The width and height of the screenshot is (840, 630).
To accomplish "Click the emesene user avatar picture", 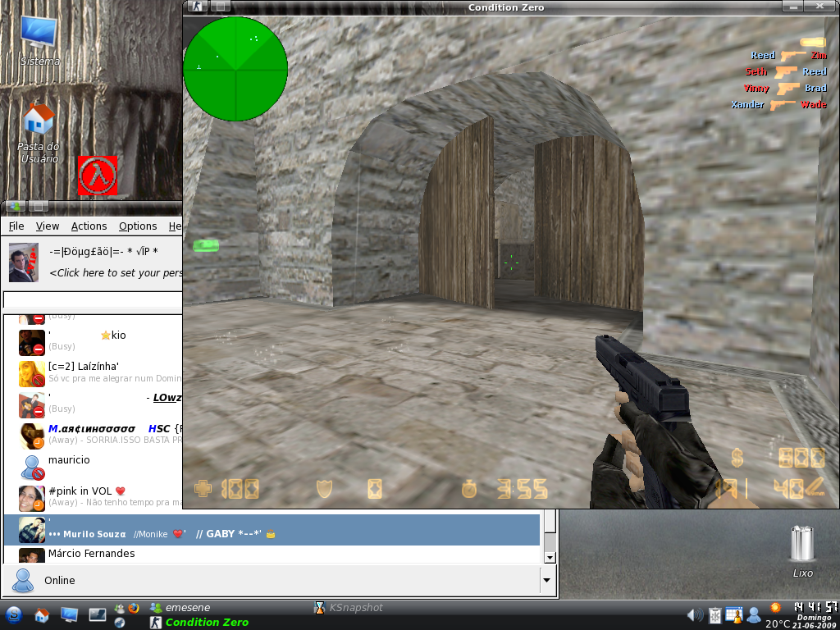I will click(x=24, y=262).
